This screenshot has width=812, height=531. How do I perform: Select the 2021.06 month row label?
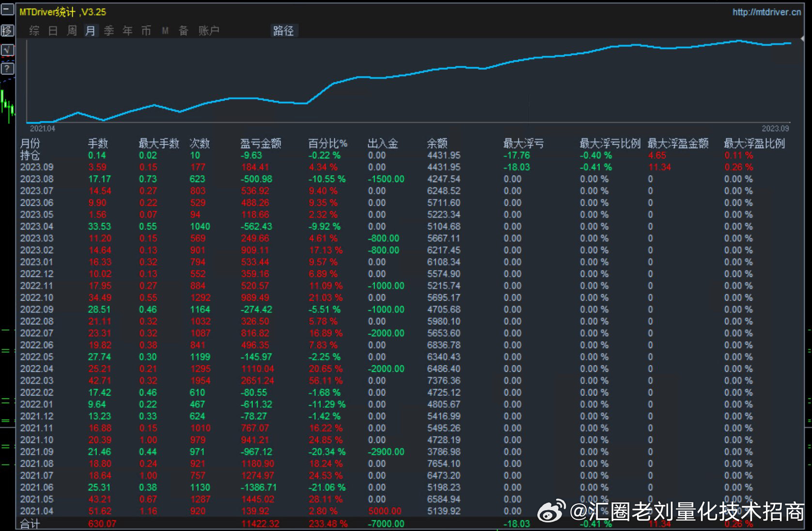(x=37, y=487)
